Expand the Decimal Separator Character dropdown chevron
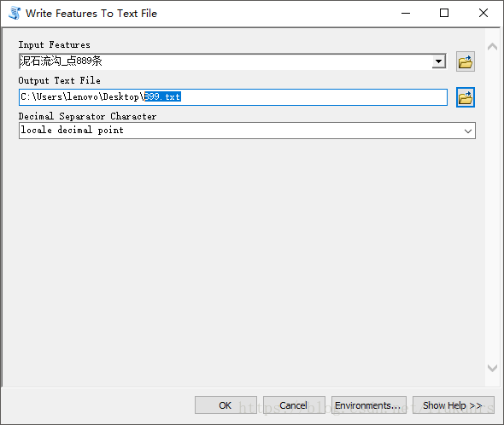 click(467, 131)
